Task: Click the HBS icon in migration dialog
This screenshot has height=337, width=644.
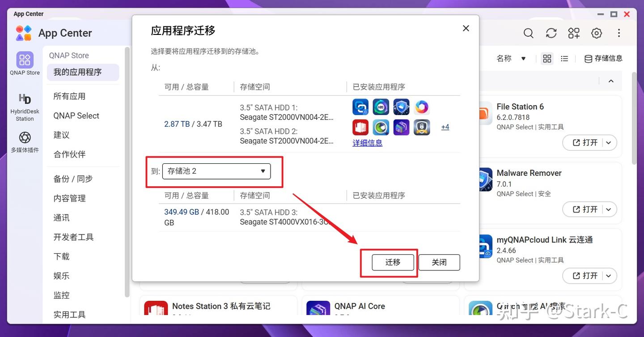Action: click(381, 107)
